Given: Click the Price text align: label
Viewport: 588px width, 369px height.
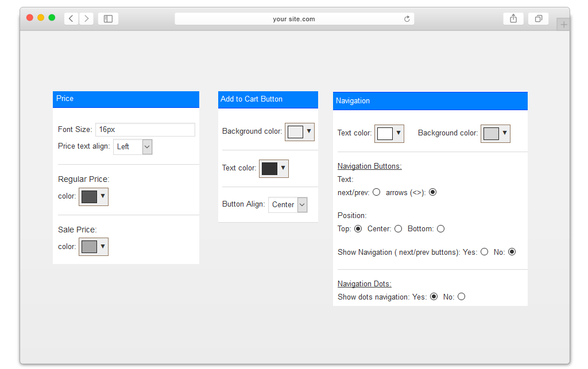Looking at the screenshot, I should point(84,146).
